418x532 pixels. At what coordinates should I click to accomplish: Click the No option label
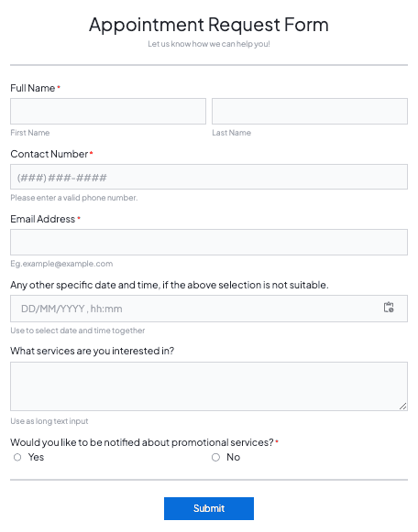(233, 457)
